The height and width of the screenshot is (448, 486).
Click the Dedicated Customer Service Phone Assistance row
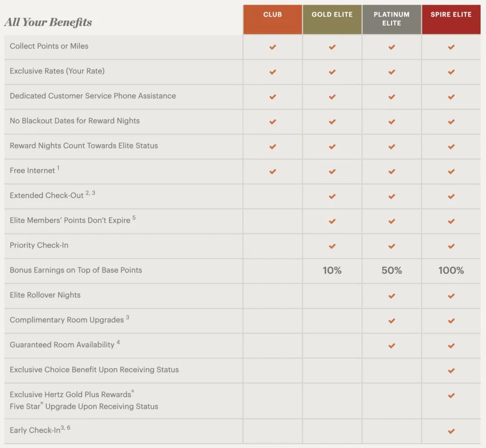pos(93,96)
